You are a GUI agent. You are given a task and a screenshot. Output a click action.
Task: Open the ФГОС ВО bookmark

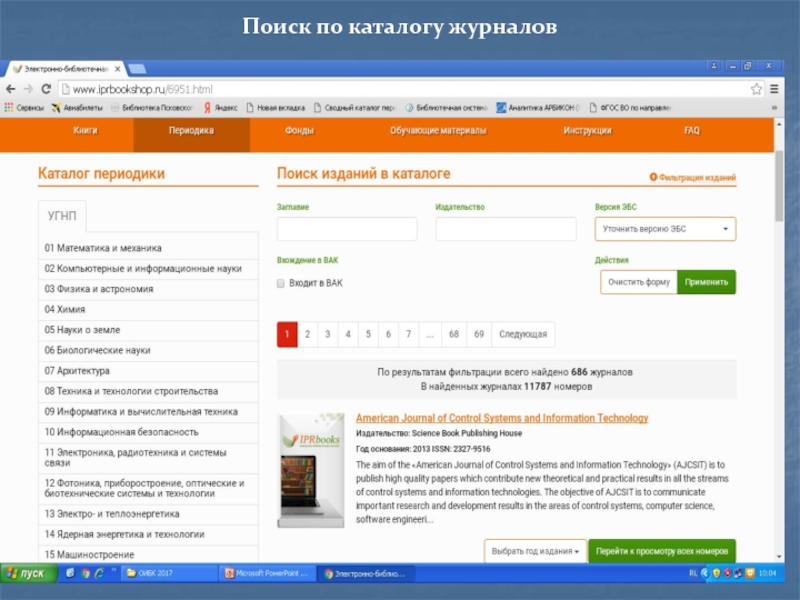[630, 108]
